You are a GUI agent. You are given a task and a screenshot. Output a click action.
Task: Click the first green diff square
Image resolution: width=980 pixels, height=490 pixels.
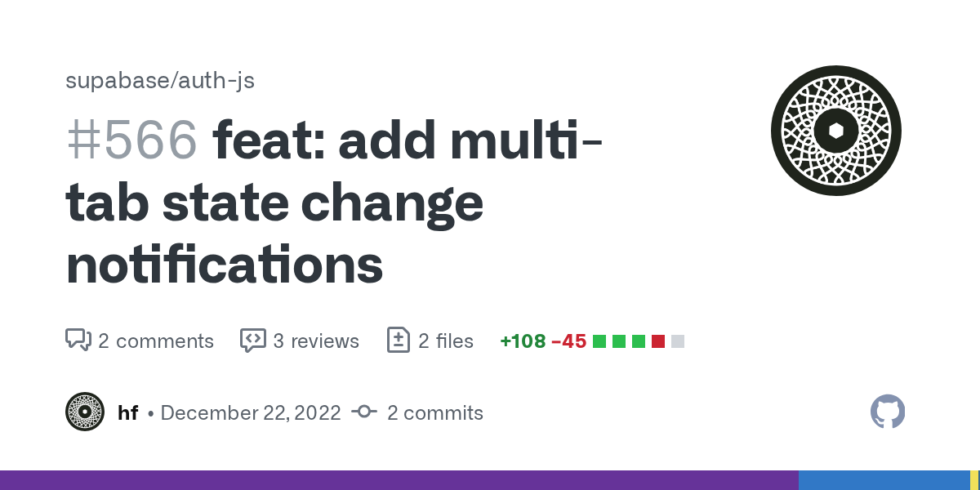click(x=599, y=341)
